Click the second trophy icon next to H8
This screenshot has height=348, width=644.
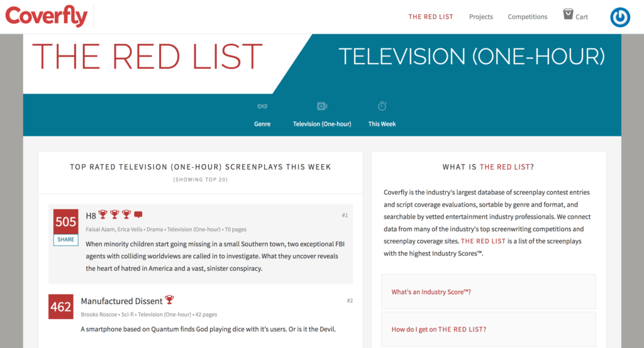point(114,214)
